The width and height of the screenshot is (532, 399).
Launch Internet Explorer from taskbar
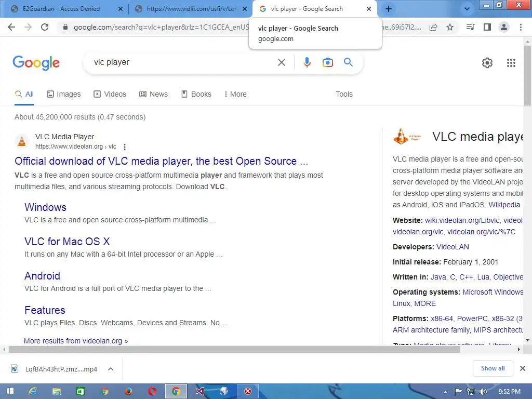tap(33, 392)
